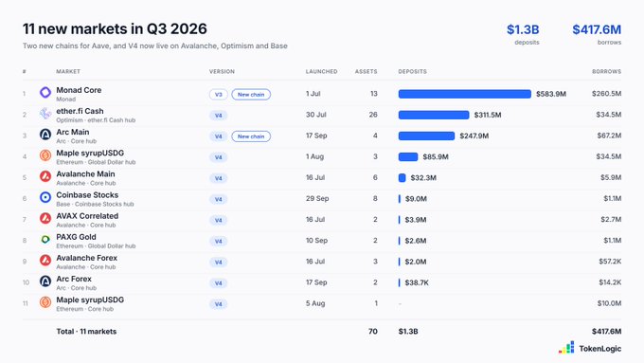
Task: Click the 'Monad Core' market name
Action: click(79, 90)
